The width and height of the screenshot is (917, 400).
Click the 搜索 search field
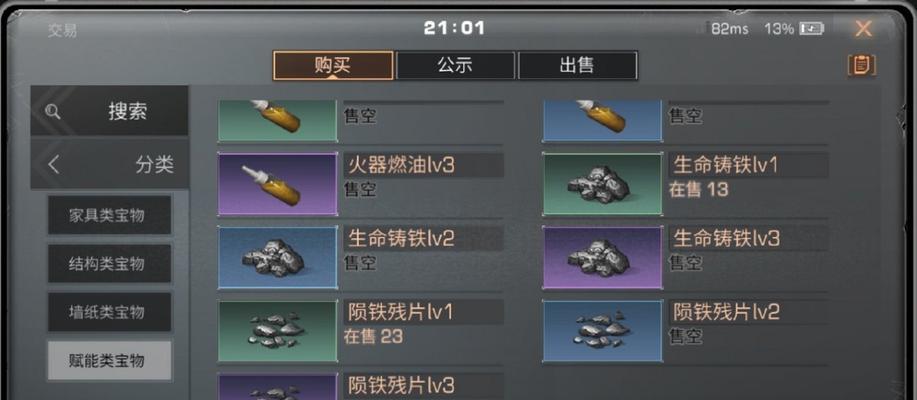[x=109, y=111]
